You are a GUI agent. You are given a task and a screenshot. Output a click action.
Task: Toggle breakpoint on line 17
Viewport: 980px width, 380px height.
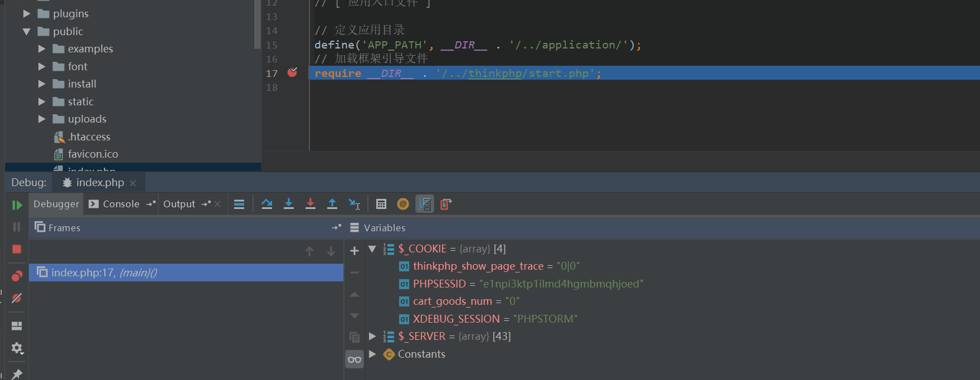(x=292, y=72)
